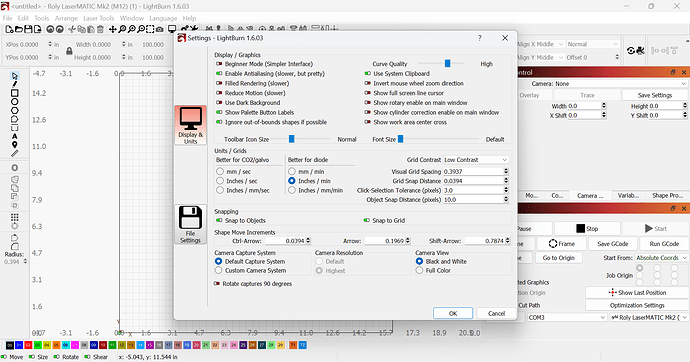
Task: Expand the Grid Contrast dropdown
Action: pos(476,160)
